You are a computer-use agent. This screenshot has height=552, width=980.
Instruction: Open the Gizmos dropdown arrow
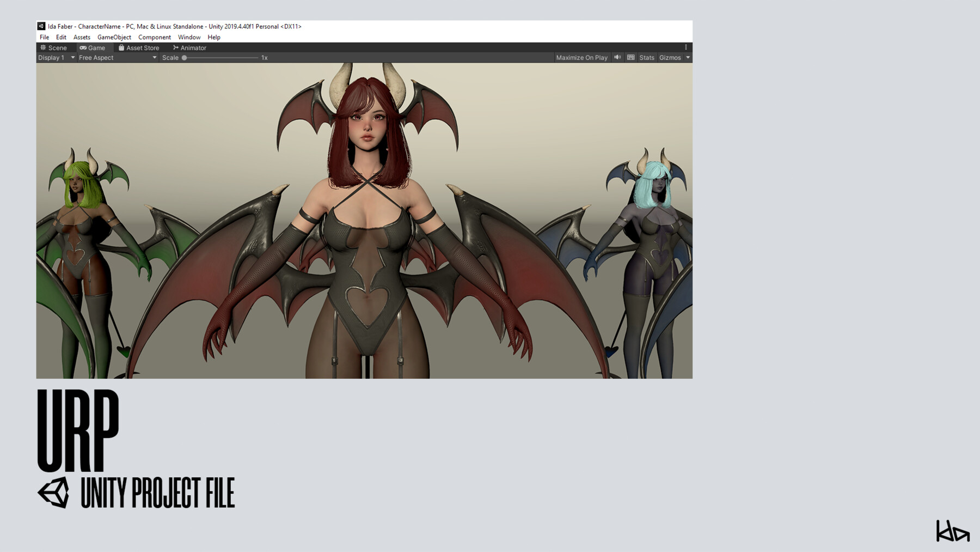coord(688,58)
